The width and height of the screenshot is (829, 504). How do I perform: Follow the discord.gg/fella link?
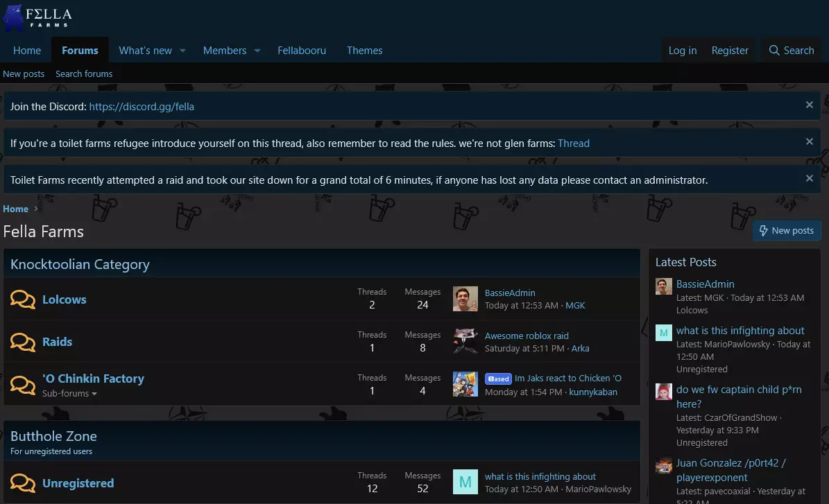coord(142,107)
